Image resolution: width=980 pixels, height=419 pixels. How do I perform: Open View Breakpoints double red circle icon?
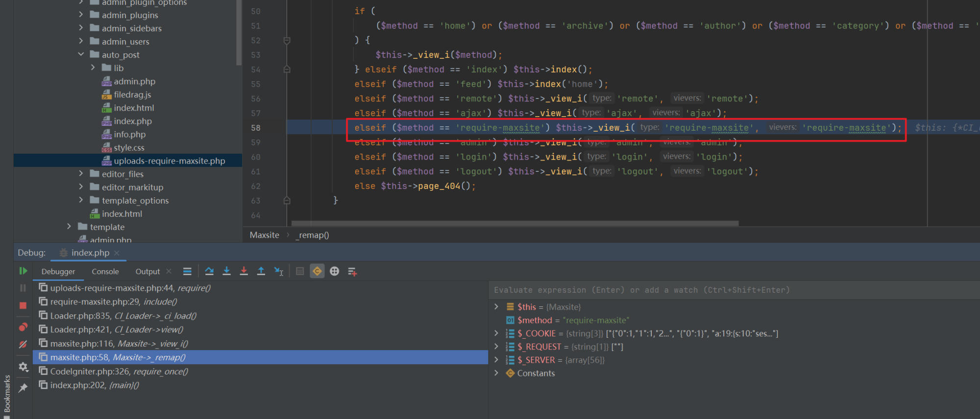tap(23, 327)
